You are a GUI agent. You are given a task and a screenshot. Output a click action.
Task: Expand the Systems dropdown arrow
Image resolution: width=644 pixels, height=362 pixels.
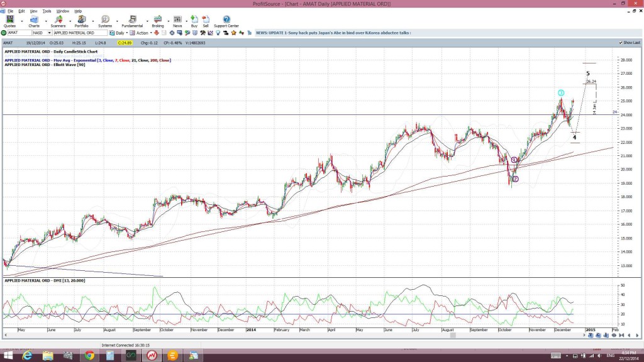click(117, 21)
